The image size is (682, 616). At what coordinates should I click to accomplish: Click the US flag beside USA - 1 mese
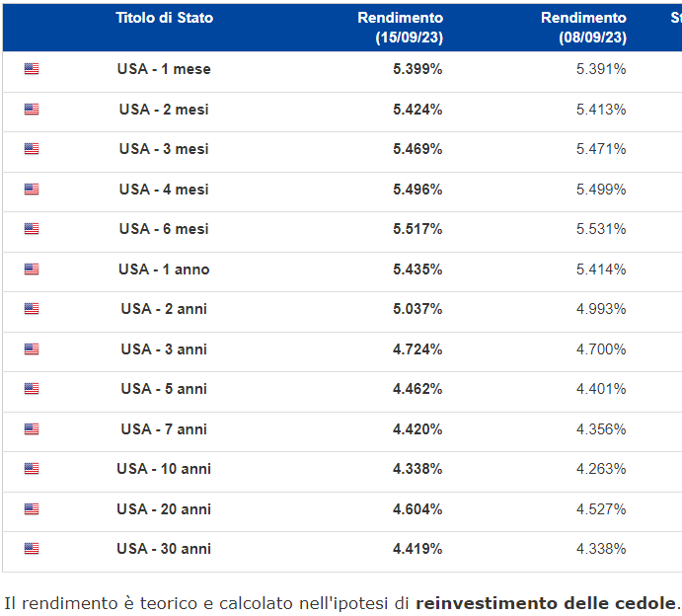pyautogui.click(x=32, y=69)
